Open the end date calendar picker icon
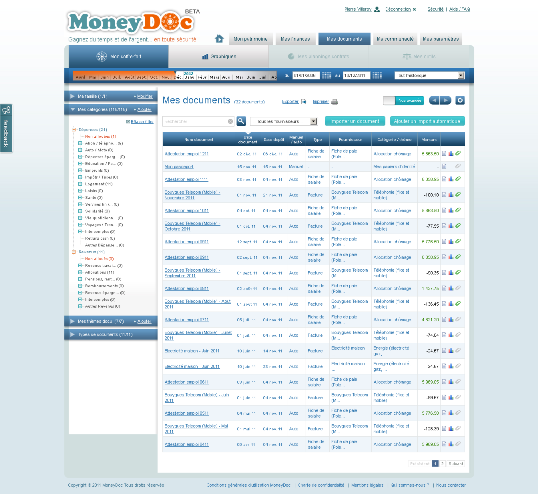The width and height of the screenshot is (538, 494). tap(377, 75)
